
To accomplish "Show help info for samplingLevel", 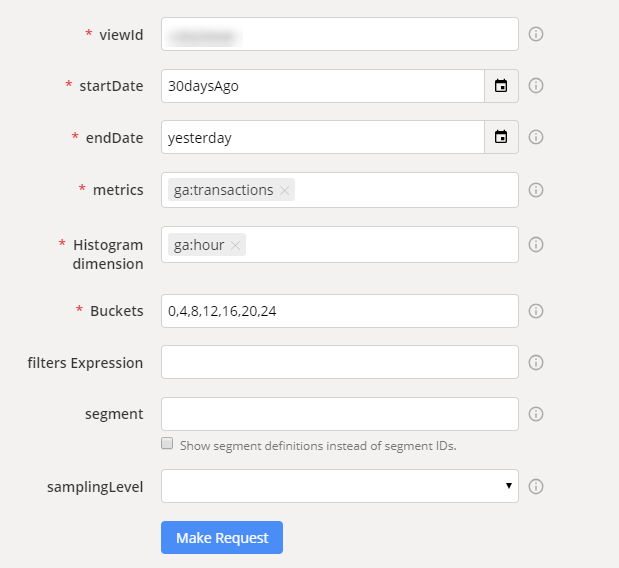I will point(535,487).
